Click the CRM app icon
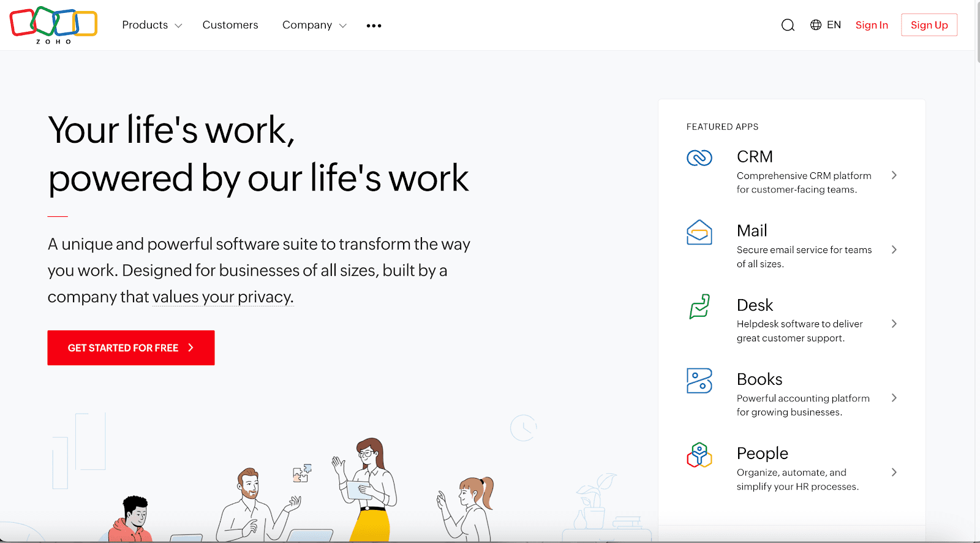Screen dimensions: 980x543 pos(699,158)
